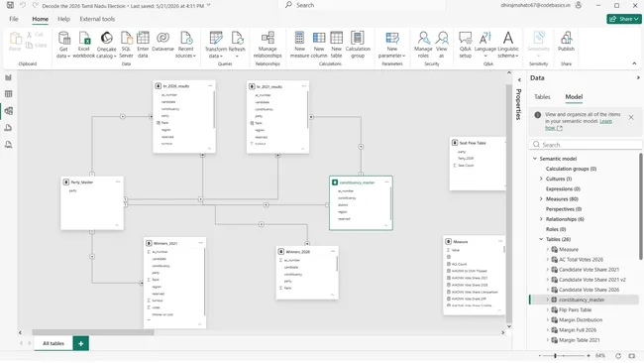Viewport: 644px width, 363px height.
Task: Publish the report
Action: click(566, 41)
